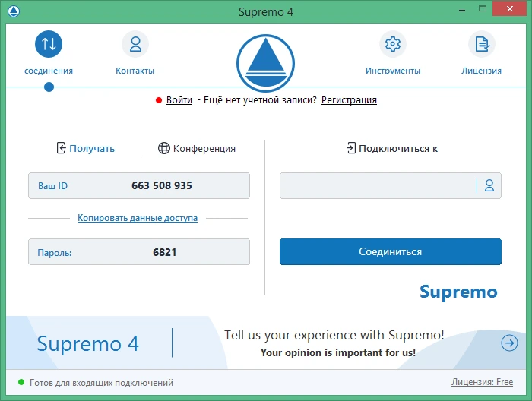The width and height of the screenshot is (532, 401).
Task: Click 'Tell us your experience with Supremo!' banner text
Action: tap(334, 335)
